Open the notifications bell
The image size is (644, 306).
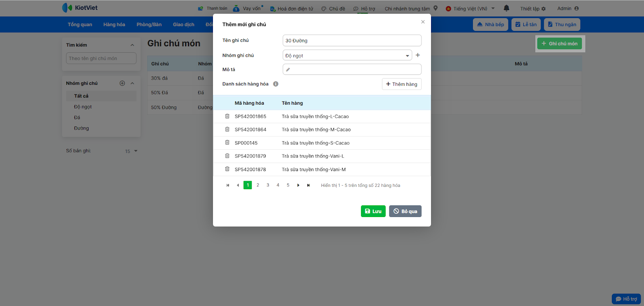[x=506, y=8]
